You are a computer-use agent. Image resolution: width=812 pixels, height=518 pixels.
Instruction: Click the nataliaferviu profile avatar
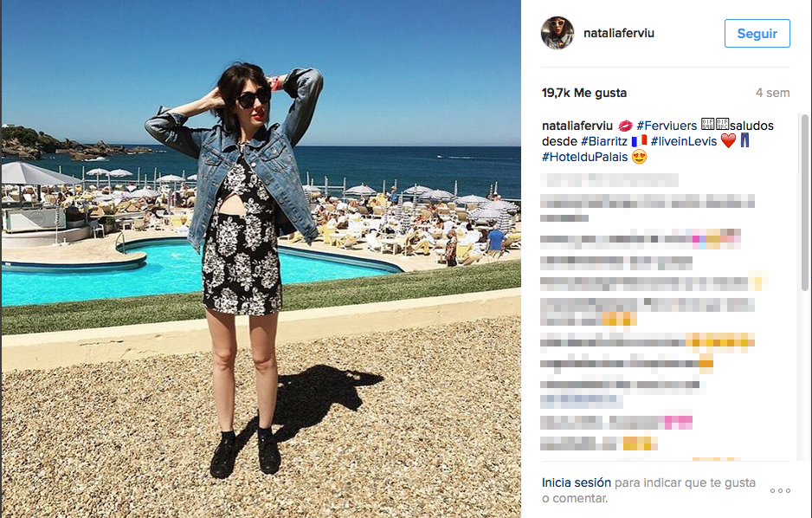point(557,33)
